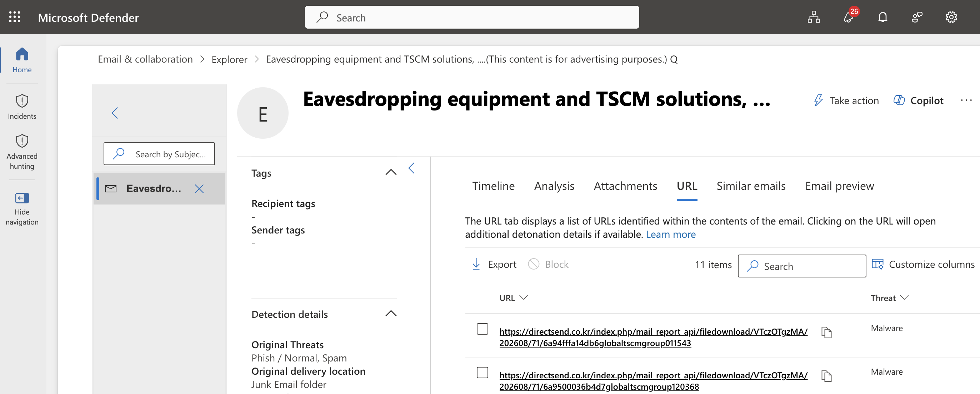Open Copilot button
This screenshot has height=394, width=980.
click(x=918, y=100)
